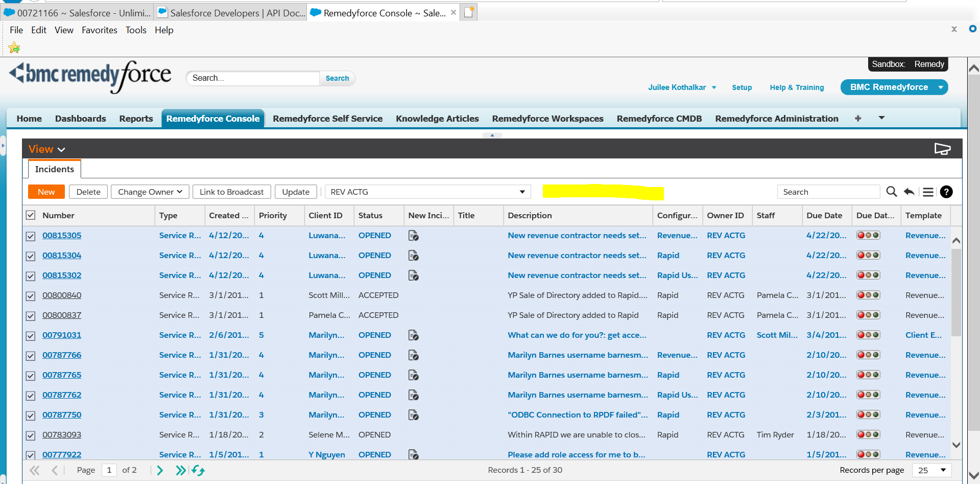This screenshot has width=980, height=484.
Task: Open the hamburger list menu icon
Action: (928, 192)
